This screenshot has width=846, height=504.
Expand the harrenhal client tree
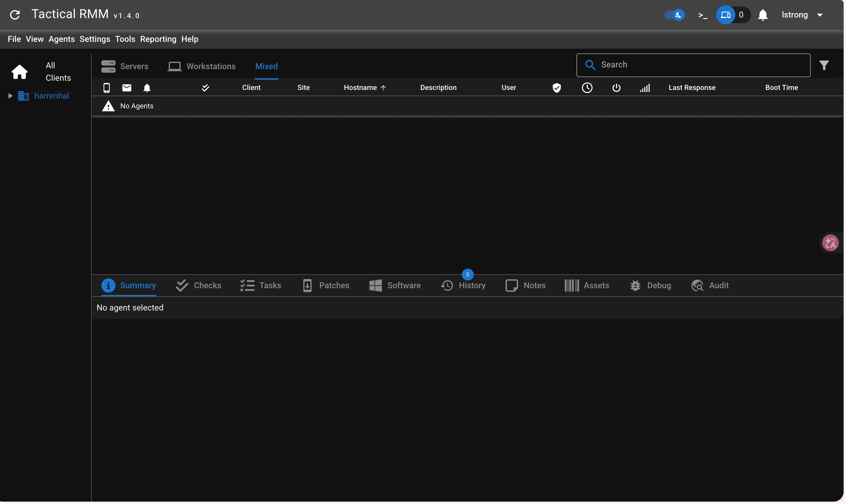pyautogui.click(x=10, y=96)
